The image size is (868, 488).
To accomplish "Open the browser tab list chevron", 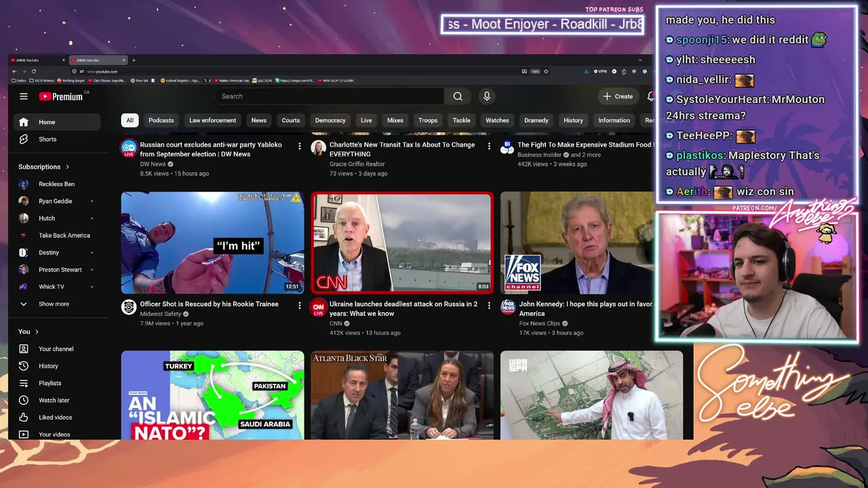I will pyautogui.click(x=640, y=60).
